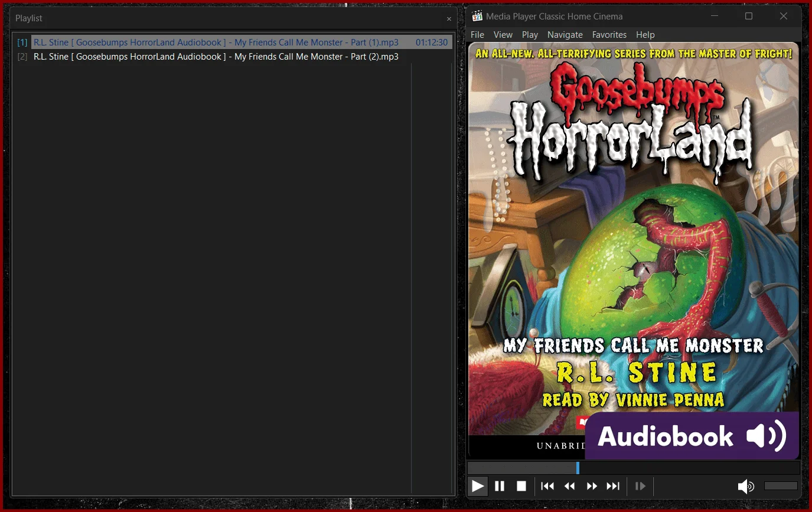Viewport: 812px width, 512px height.
Task: Click the Goosebumps HorrorLand cover art
Action: (x=633, y=250)
